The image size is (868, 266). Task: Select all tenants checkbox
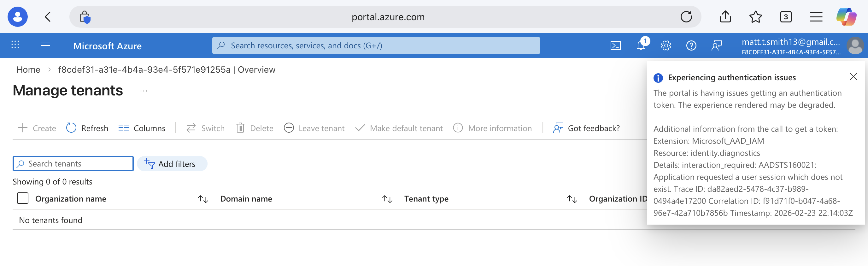coord(23,198)
